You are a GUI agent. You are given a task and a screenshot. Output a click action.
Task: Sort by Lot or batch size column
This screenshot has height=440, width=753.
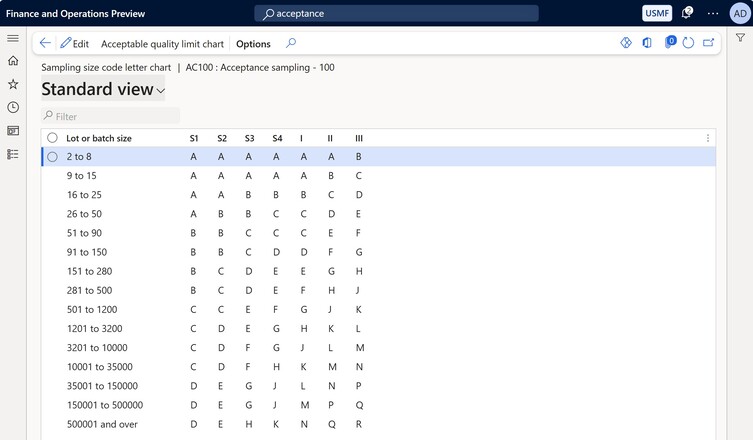point(99,138)
